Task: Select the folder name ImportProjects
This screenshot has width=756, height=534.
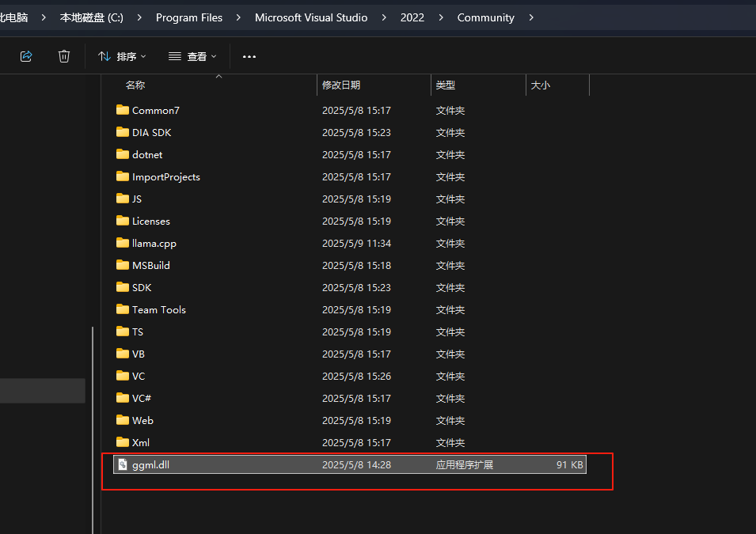Action: pos(166,177)
